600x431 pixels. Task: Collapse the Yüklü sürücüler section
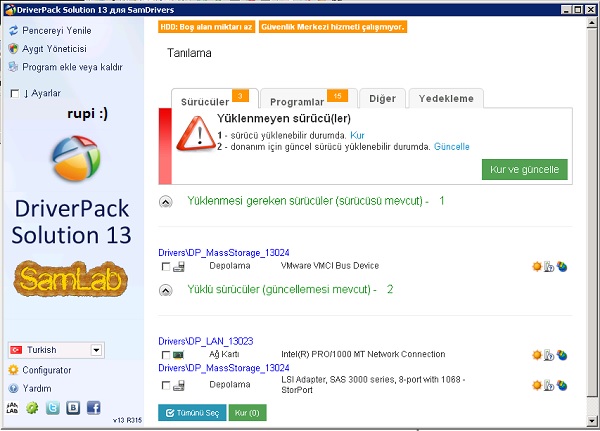(x=165, y=290)
